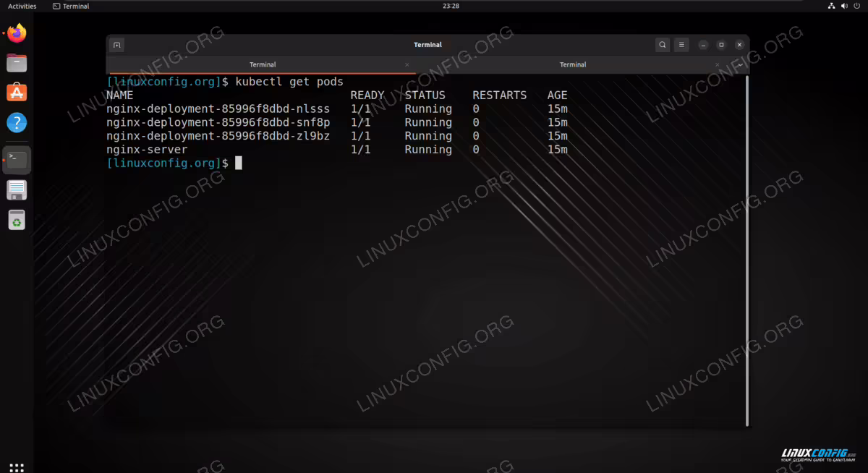Click the new tab button in Terminal

pos(117,45)
